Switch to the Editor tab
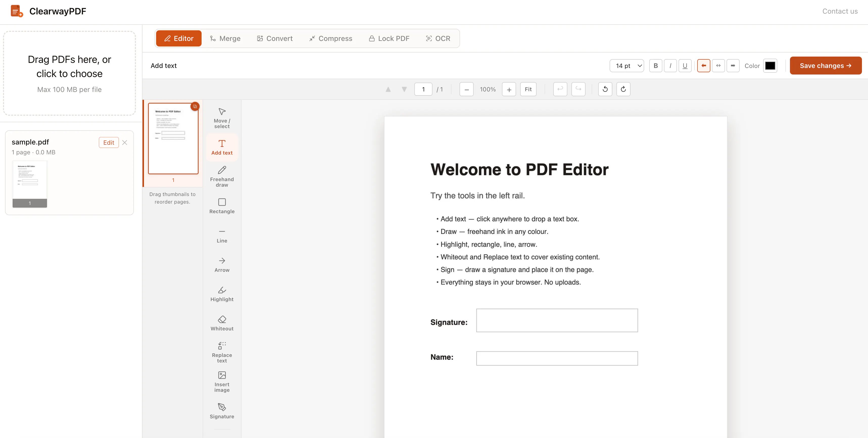The height and width of the screenshot is (438, 868). pyautogui.click(x=179, y=38)
